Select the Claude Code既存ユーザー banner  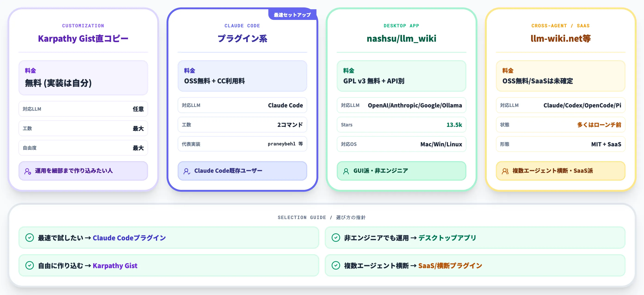242,171
